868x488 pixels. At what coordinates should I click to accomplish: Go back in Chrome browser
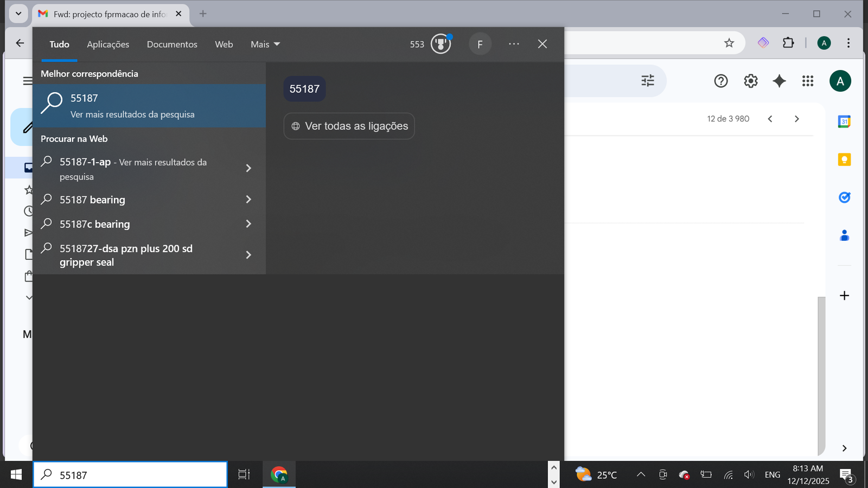(20, 43)
